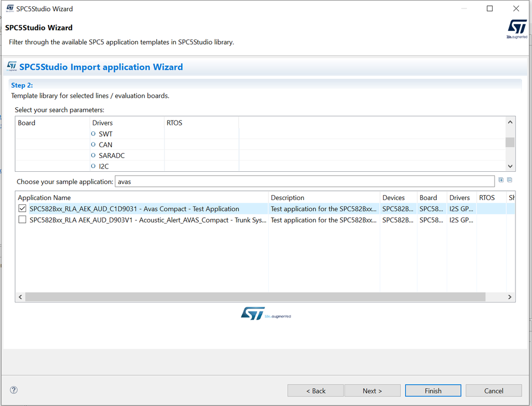Click the RTOS column header in results table
The image size is (532, 406).
tap(491, 197)
